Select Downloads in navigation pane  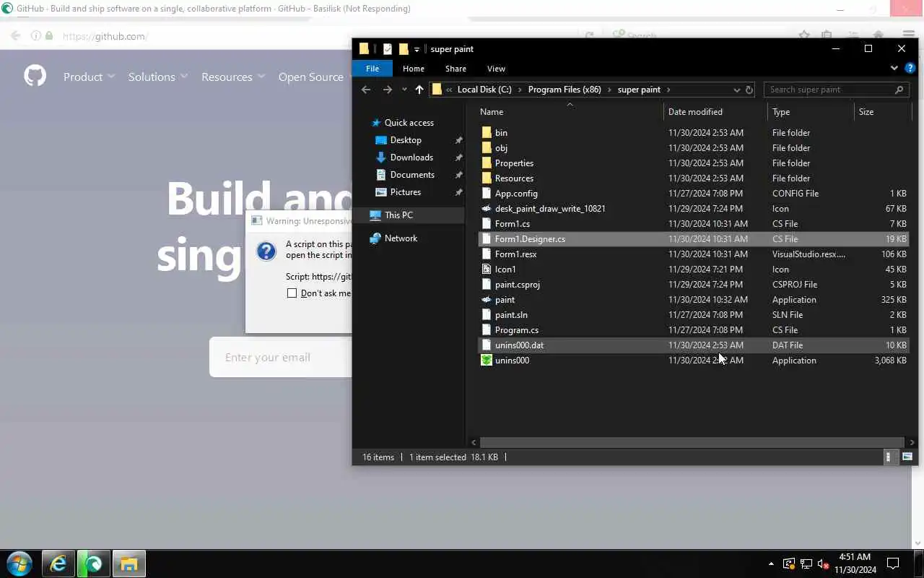coord(411,158)
